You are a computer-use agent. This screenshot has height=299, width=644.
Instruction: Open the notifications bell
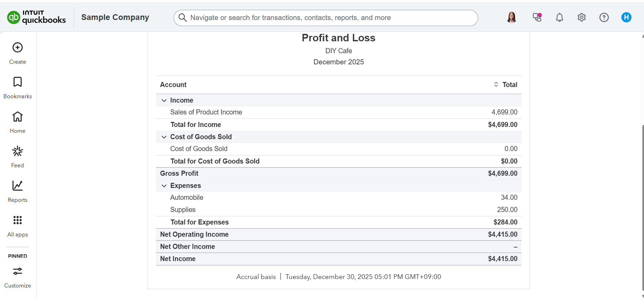coord(559,18)
